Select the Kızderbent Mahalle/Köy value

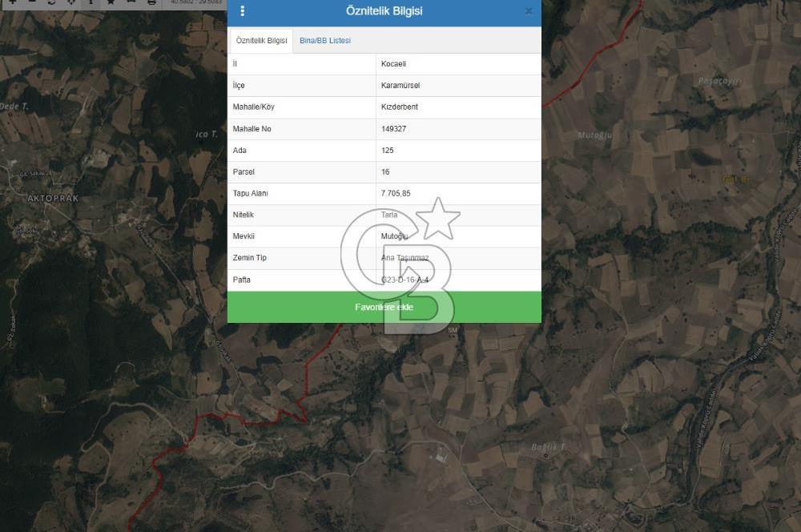[x=400, y=107]
